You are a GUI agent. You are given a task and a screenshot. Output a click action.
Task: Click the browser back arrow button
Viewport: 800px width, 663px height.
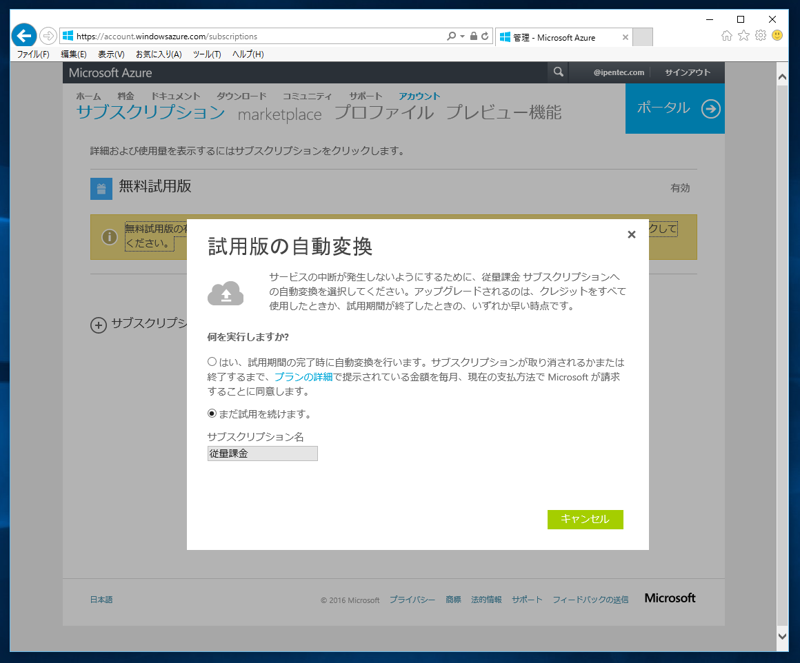point(24,36)
